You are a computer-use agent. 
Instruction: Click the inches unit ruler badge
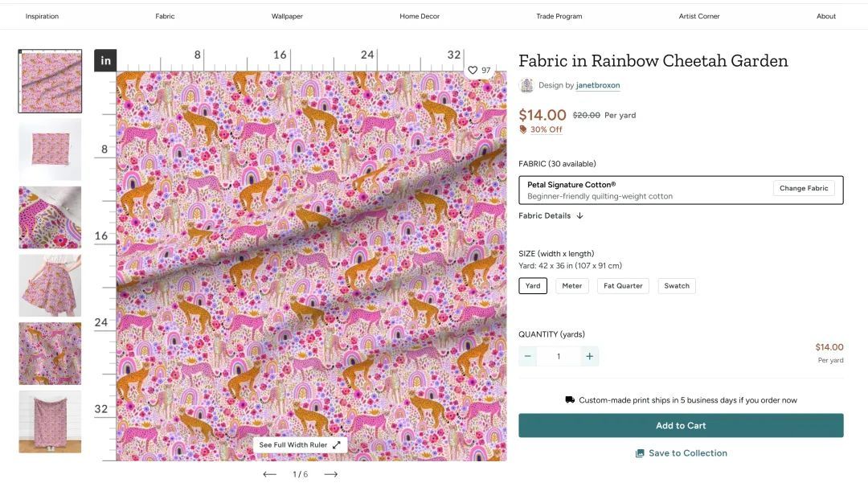click(105, 60)
